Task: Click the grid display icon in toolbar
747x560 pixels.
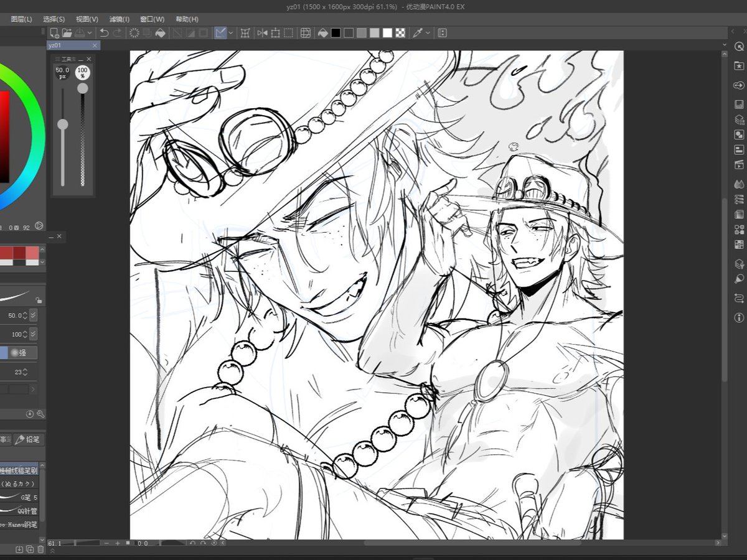Action: (x=306, y=32)
